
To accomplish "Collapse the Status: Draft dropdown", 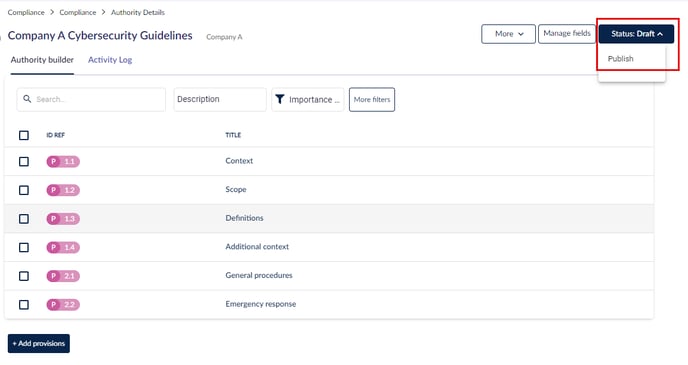I will point(636,34).
